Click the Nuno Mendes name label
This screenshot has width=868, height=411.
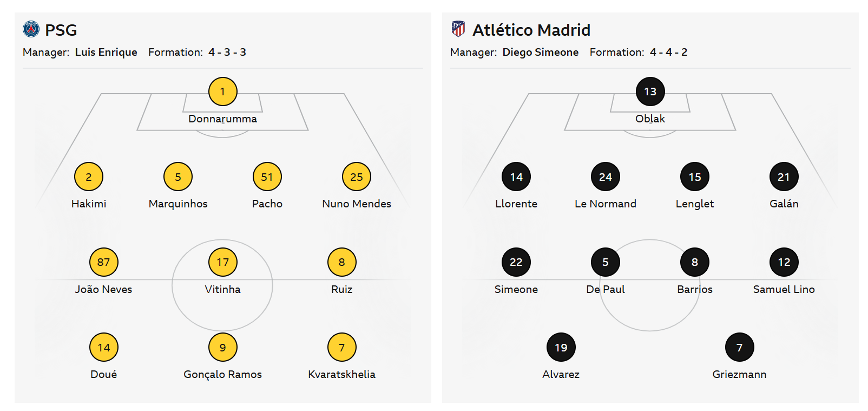click(x=356, y=204)
